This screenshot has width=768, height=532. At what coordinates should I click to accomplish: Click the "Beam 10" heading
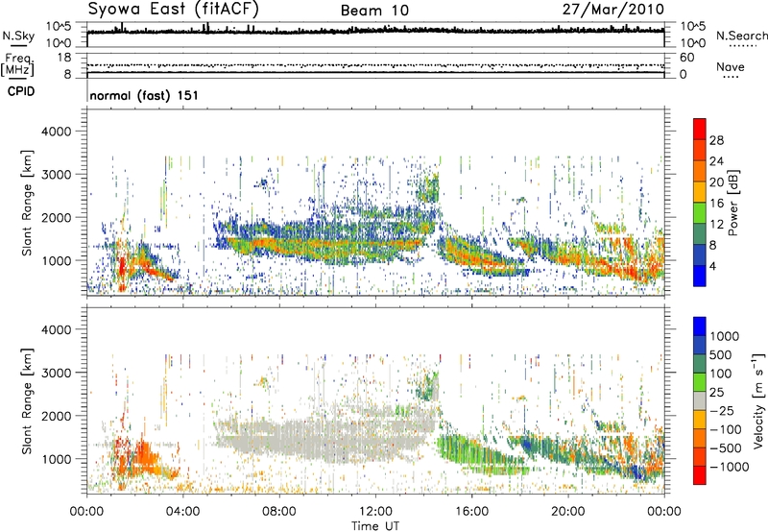(x=374, y=11)
